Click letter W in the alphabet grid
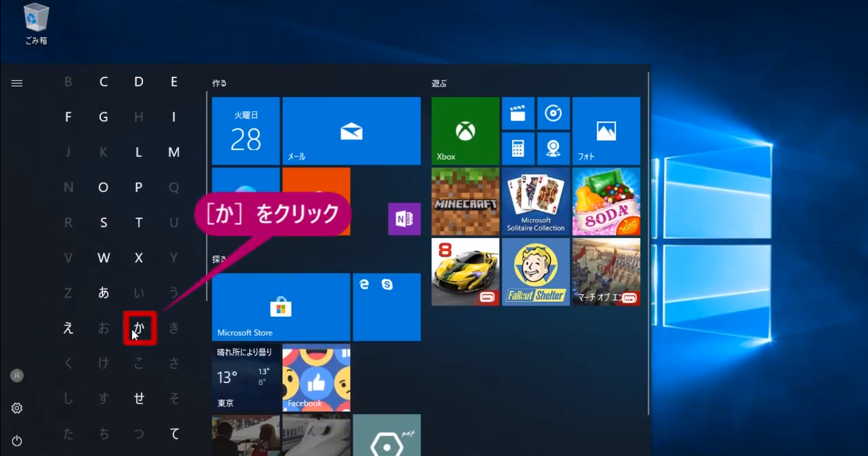The image size is (868, 456). pos(104,258)
